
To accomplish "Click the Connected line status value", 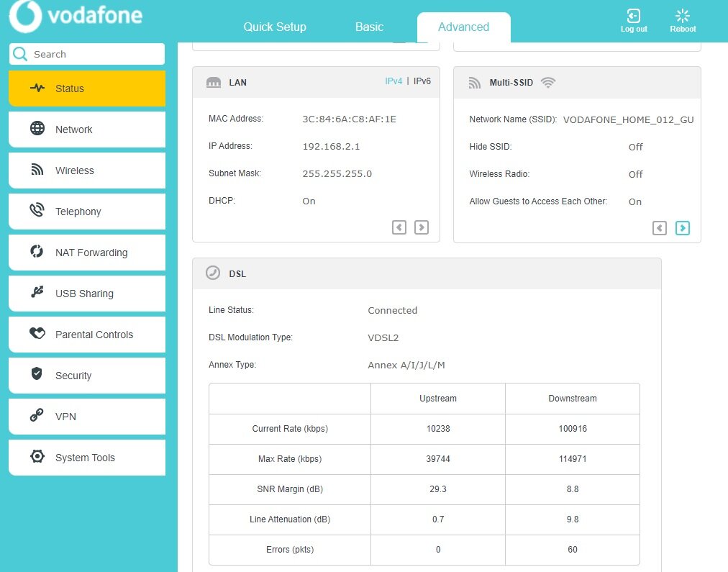I will tap(392, 310).
